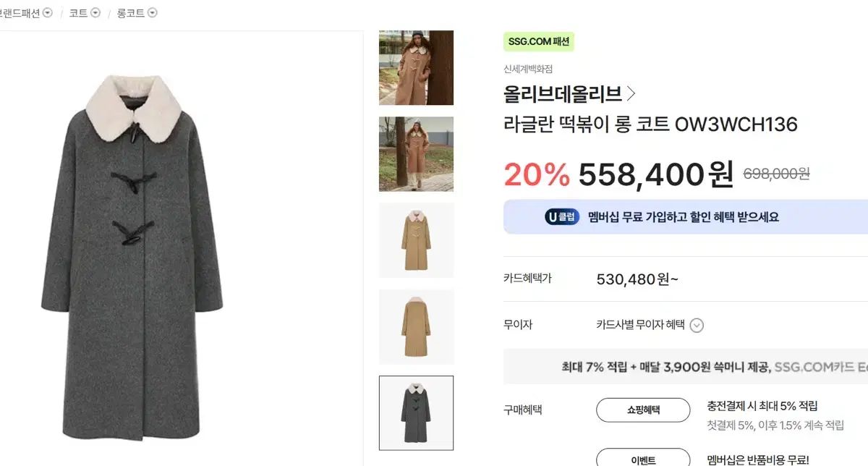Image resolution: width=868 pixels, height=466 pixels.
Task: Click the U클럽 멤버십 무료 가입 banner
Action: 683,217
